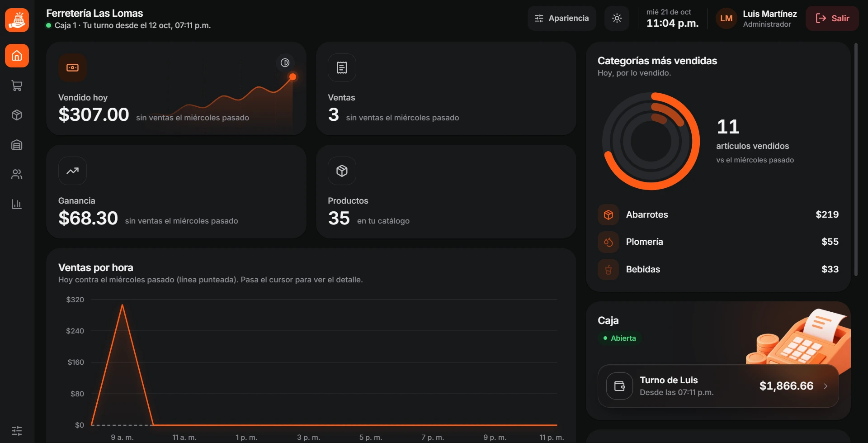Click the Bebidas $33 amount

[x=830, y=269]
